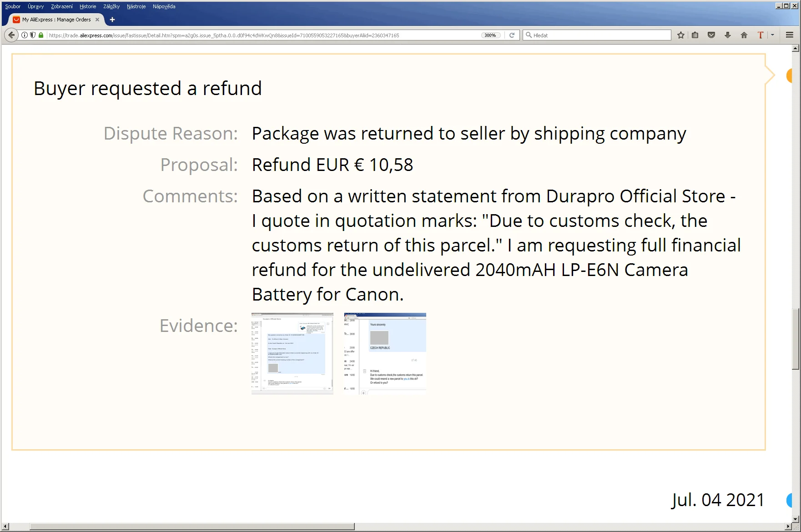Open the Zobrazení menu
Viewport: 801px width, 532px height.
62,6
